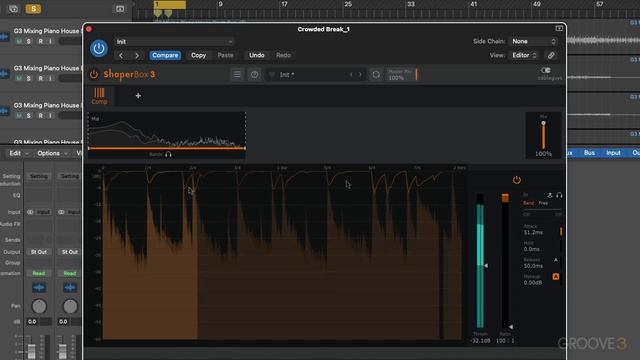
Task: Toggle orange auto makeup A button
Action: [x=556, y=277]
